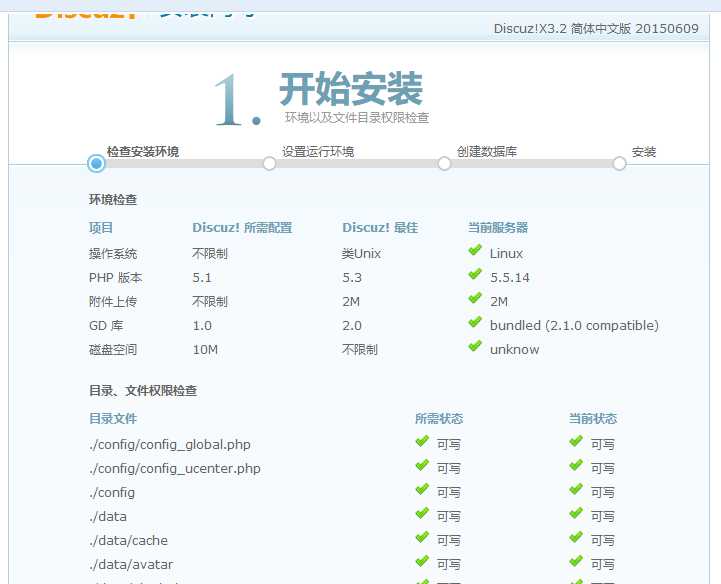Click the Discuz! 最佳 column header
721x584 pixels.
point(380,228)
